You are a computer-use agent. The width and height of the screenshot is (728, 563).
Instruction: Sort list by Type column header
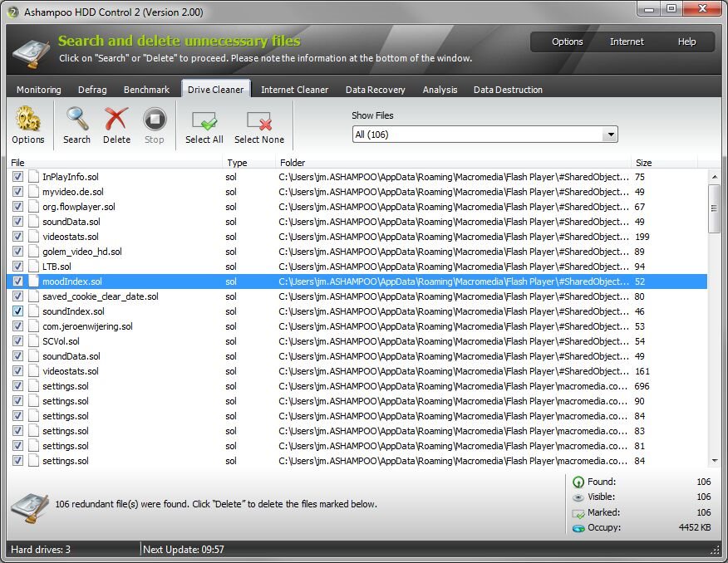coord(250,163)
